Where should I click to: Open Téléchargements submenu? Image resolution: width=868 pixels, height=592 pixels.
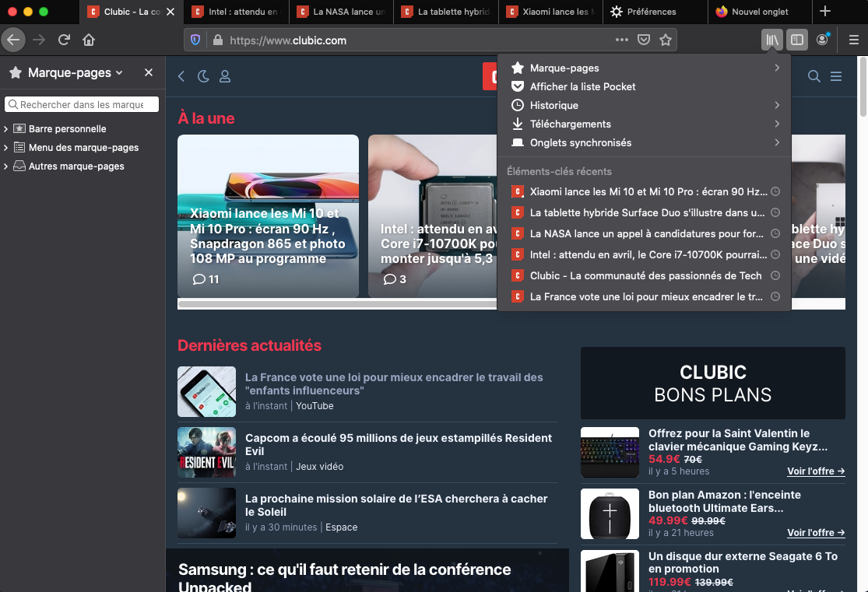pos(644,124)
